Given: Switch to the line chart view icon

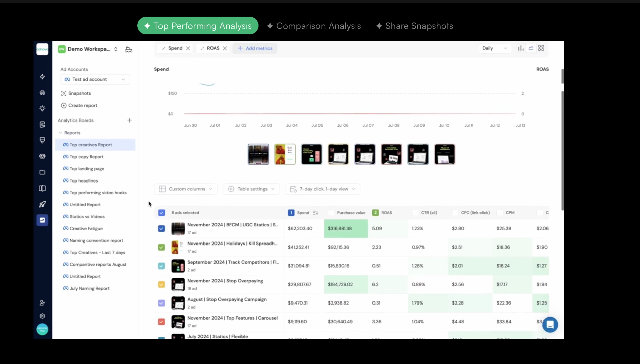Looking at the screenshot, I should click(531, 48).
